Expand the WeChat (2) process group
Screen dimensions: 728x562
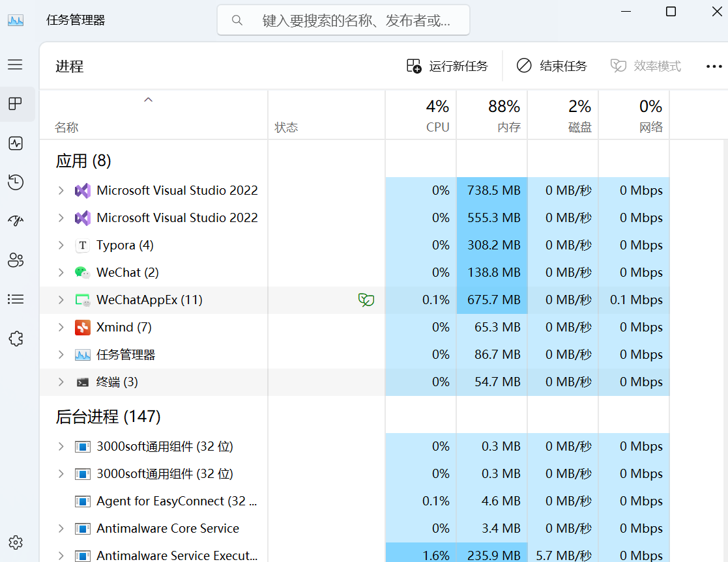61,272
